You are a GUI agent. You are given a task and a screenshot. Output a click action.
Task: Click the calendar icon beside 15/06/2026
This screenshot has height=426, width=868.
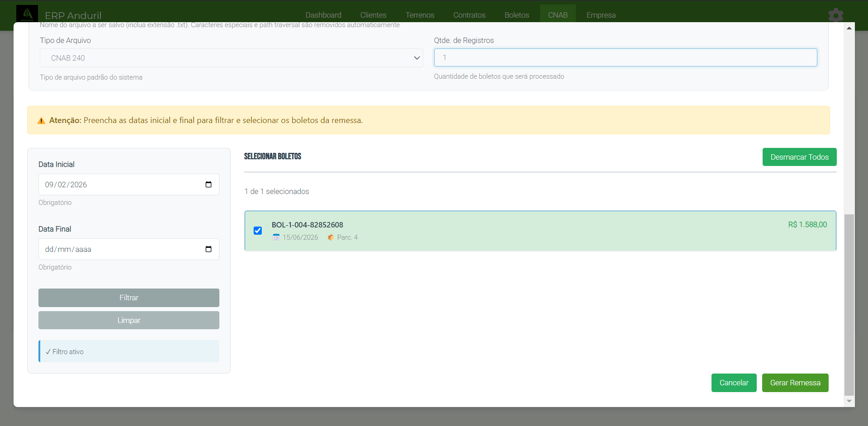276,237
